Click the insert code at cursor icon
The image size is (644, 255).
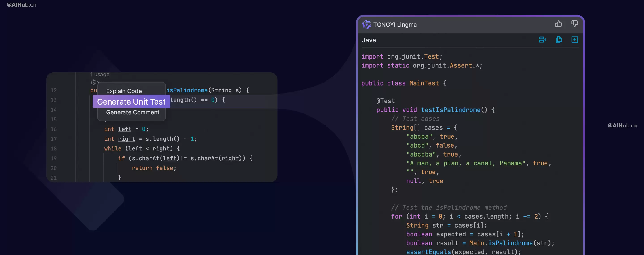542,40
